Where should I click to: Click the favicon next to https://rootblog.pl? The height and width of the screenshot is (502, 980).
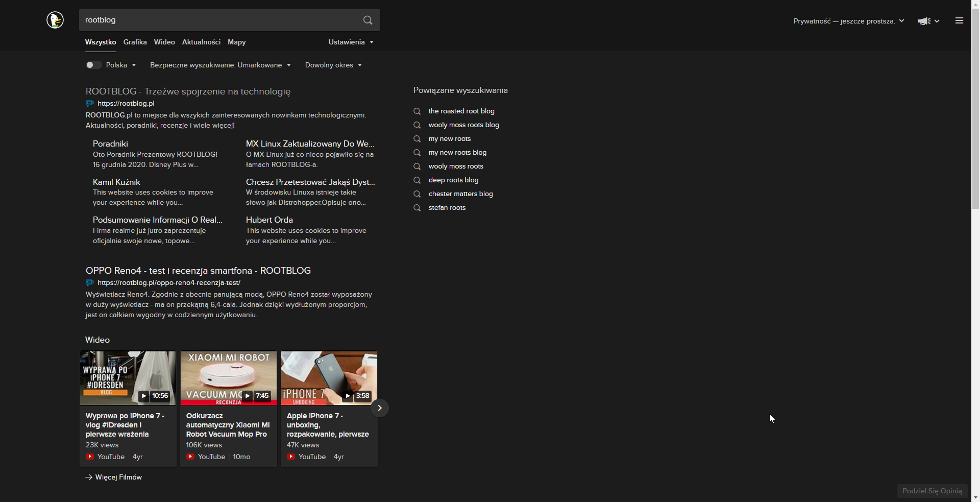(90, 104)
